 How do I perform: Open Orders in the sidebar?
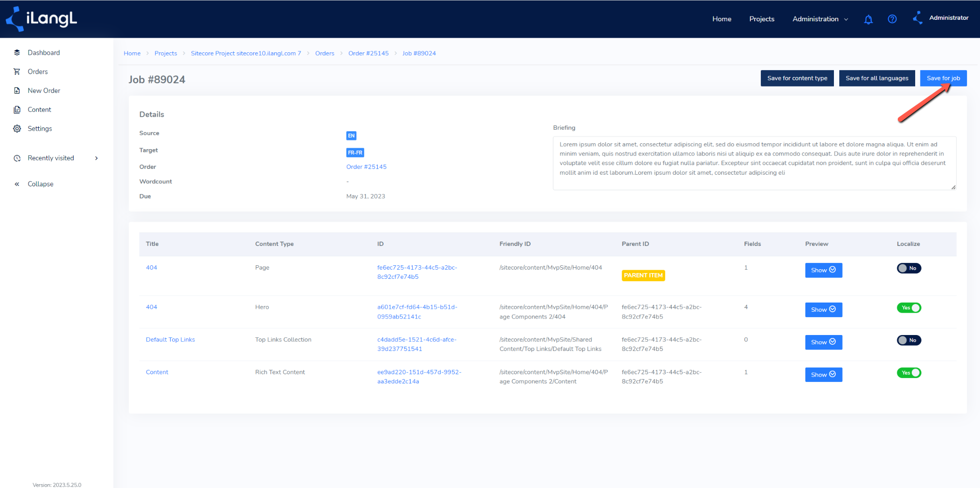[x=38, y=72]
